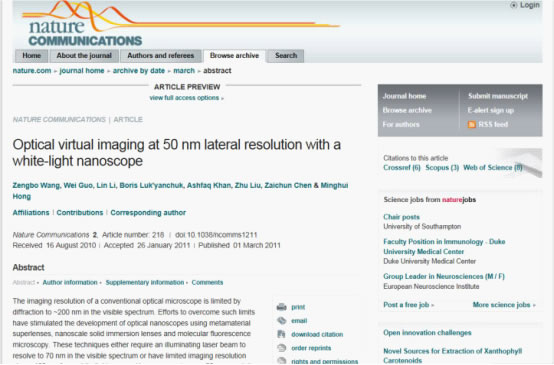554x365 pixels.
Task: Open the Open innovation challenges link
Action: coord(427,333)
